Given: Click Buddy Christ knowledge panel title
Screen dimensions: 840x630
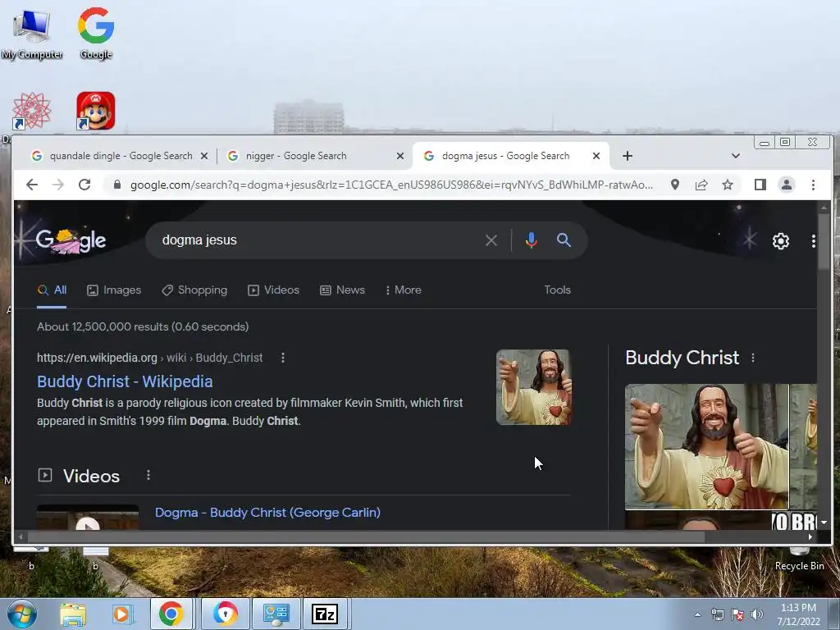Looking at the screenshot, I should pos(682,358).
